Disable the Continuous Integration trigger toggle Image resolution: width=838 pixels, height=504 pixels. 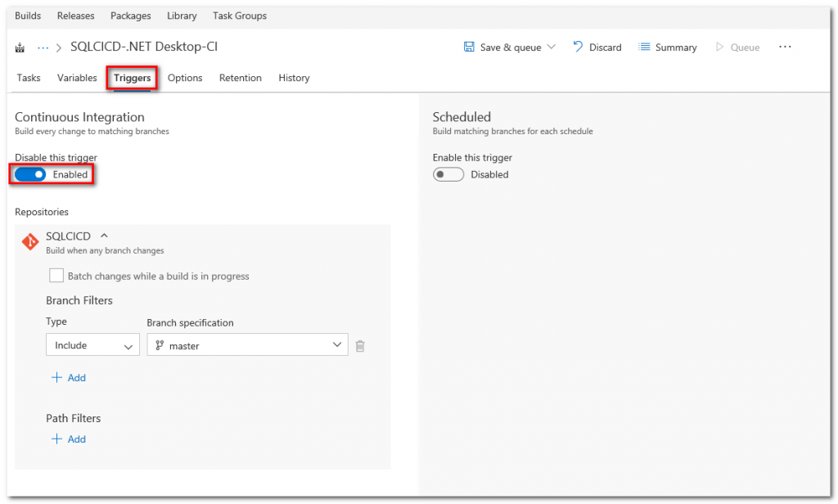(30, 174)
